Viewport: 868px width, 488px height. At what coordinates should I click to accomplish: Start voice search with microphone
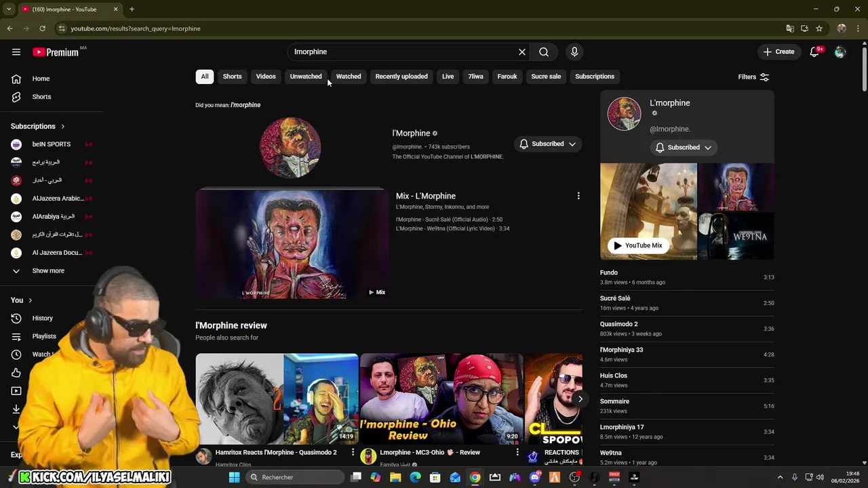coord(574,52)
